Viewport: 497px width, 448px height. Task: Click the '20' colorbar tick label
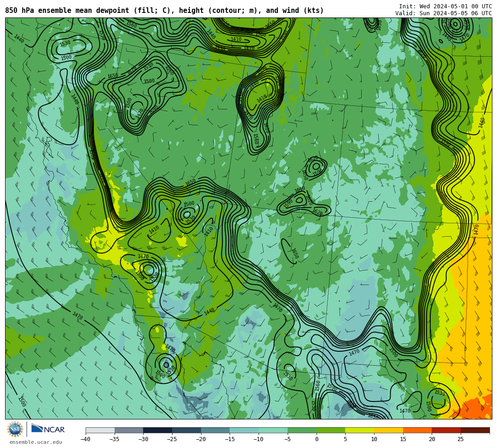pos(432,439)
